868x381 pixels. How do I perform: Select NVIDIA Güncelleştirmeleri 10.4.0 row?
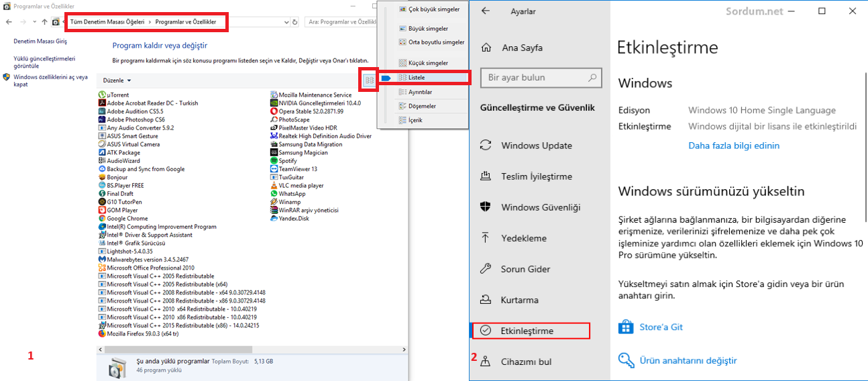tap(315, 103)
